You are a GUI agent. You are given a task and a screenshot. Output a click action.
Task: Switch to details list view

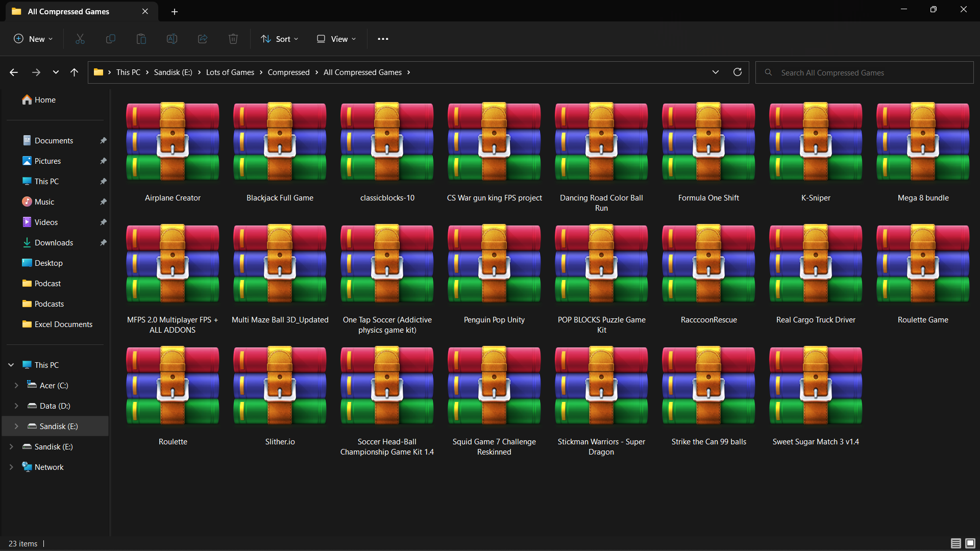point(955,543)
